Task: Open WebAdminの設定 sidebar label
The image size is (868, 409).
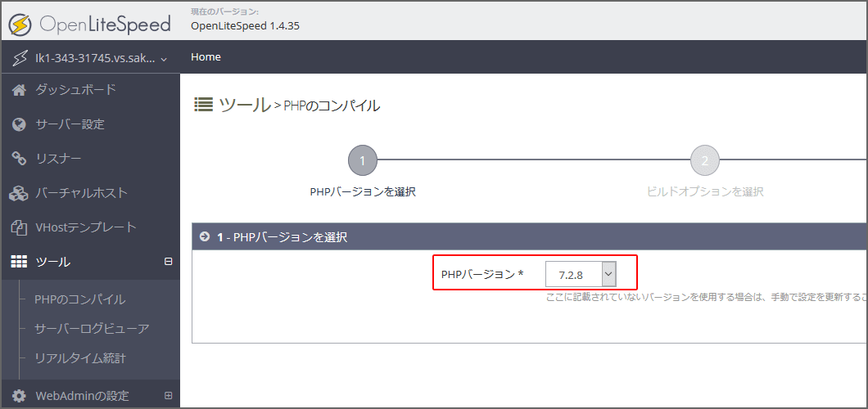Action: tap(82, 396)
